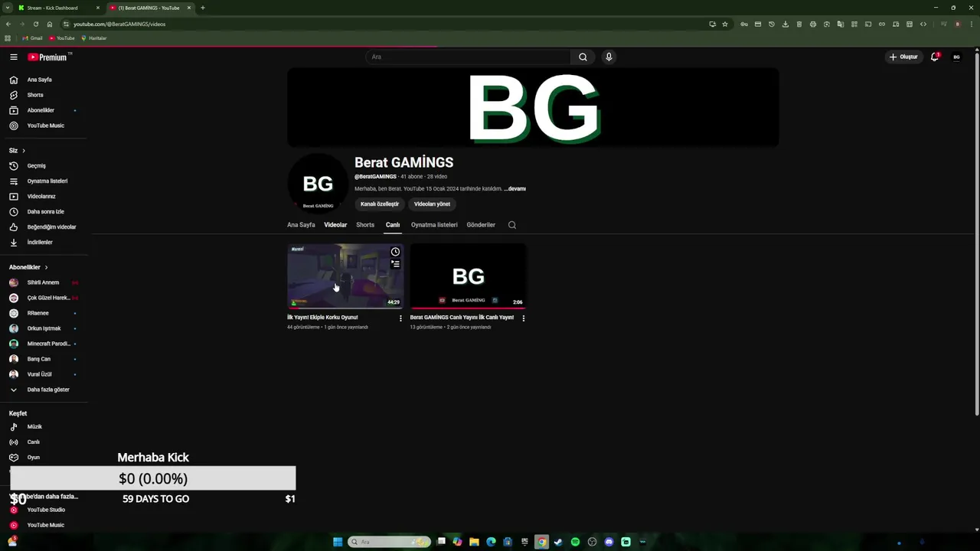The width and height of the screenshot is (980, 551).
Task: Open the Haritalar bookmark
Action: (93, 38)
